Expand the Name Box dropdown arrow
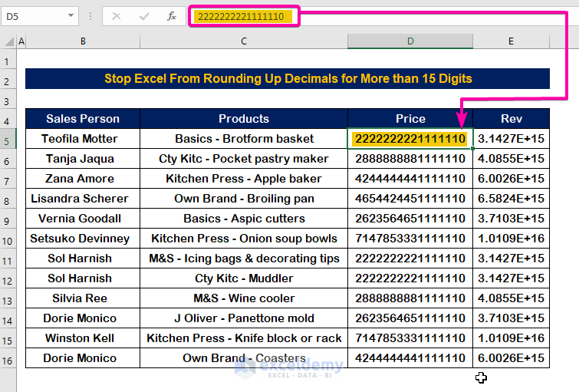Image resolution: width=579 pixels, height=392 pixels. [71, 16]
